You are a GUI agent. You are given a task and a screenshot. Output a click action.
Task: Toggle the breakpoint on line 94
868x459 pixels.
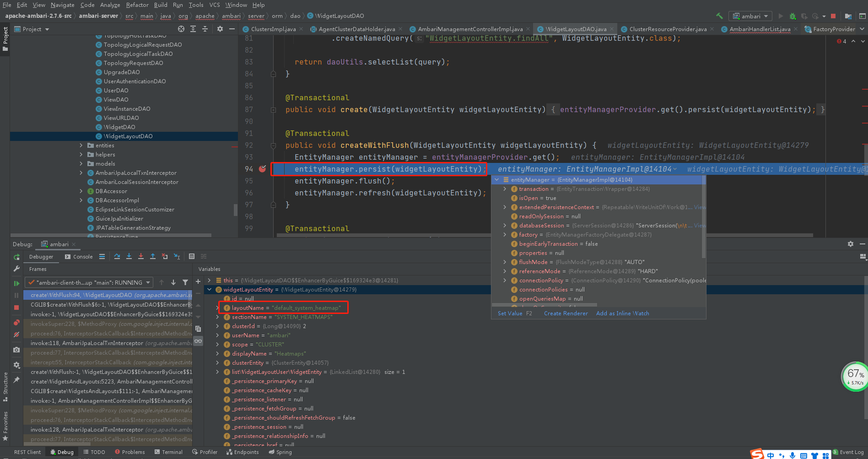pyautogui.click(x=263, y=169)
